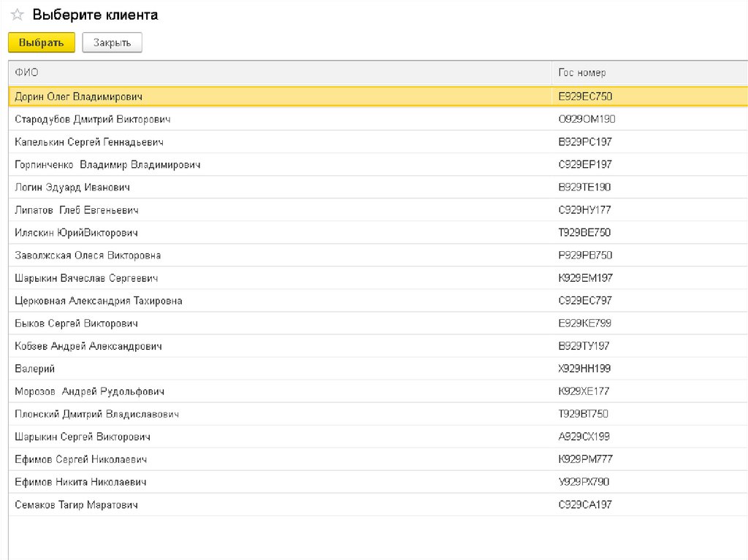Choose the client named Валерий
This screenshot has height=560, width=748.
[34, 369]
